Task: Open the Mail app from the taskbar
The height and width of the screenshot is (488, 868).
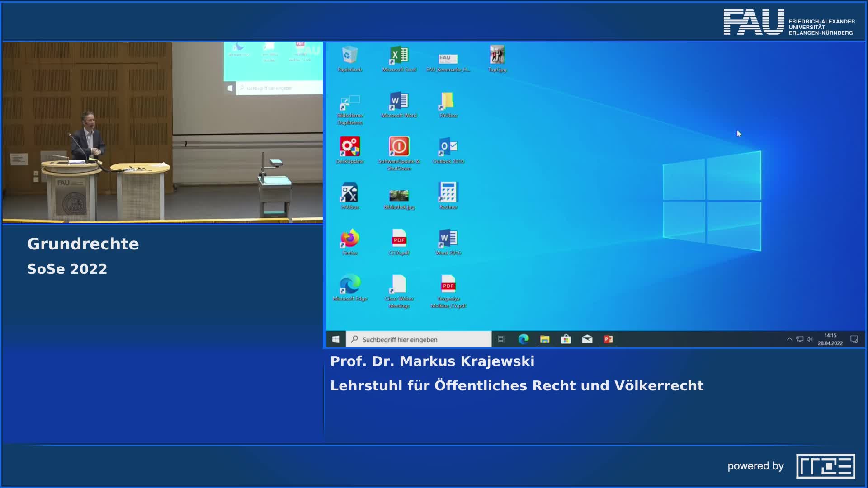Action: coord(587,338)
